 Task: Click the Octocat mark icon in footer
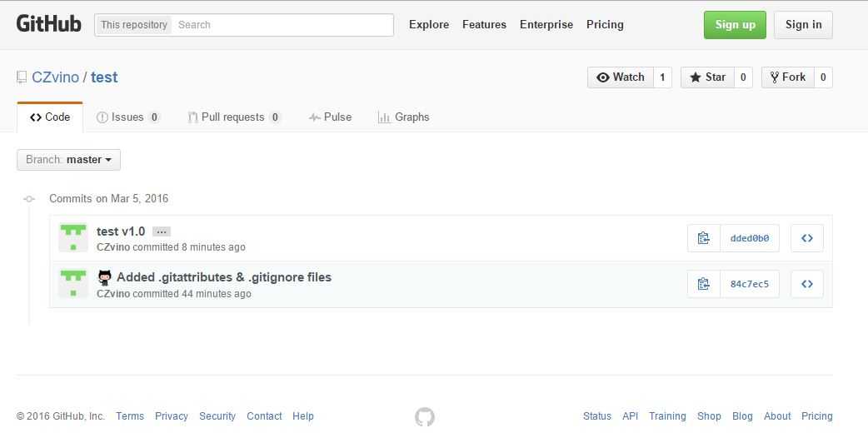pos(425,416)
